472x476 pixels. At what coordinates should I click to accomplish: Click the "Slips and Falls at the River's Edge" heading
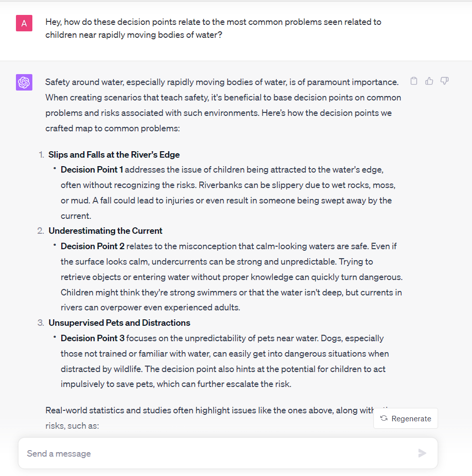click(x=114, y=154)
